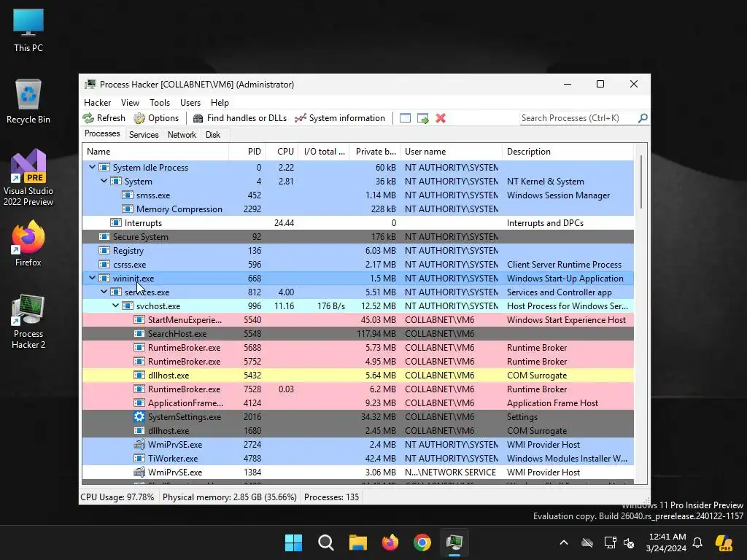Screen dimensions: 747x560
Task: Sort by the User name column header
Action: pyautogui.click(x=451, y=152)
